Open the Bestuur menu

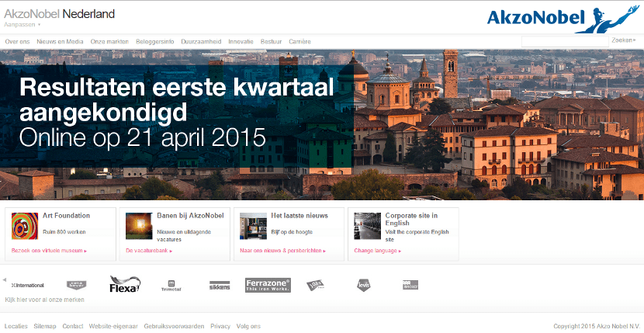tap(271, 41)
